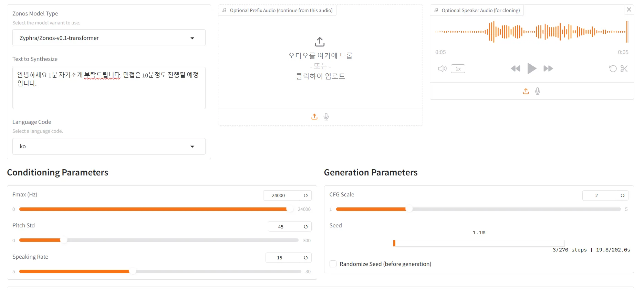Reset the Pitch Std value
The height and width of the screenshot is (290, 644).
point(306,227)
